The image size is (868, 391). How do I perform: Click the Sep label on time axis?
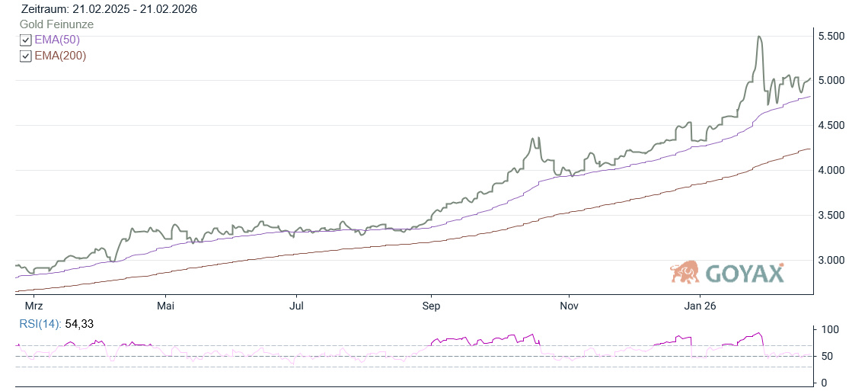coord(431,306)
